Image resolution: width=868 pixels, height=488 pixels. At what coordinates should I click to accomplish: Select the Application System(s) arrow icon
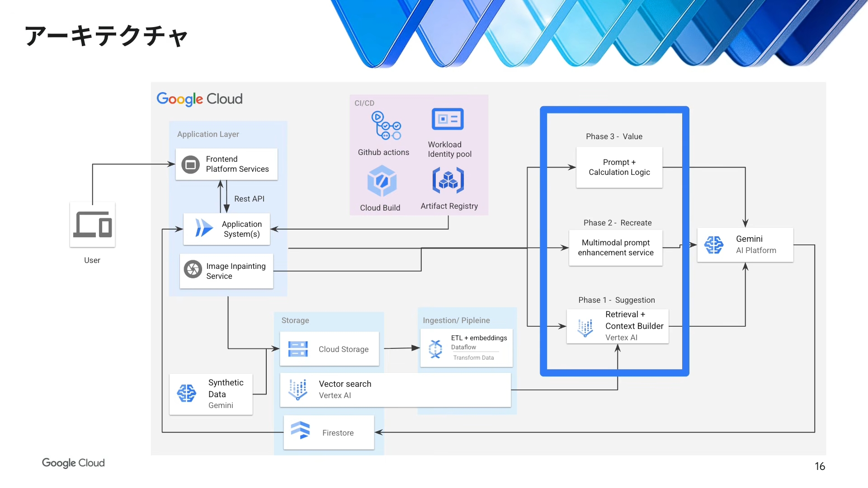tap(204, 228)
